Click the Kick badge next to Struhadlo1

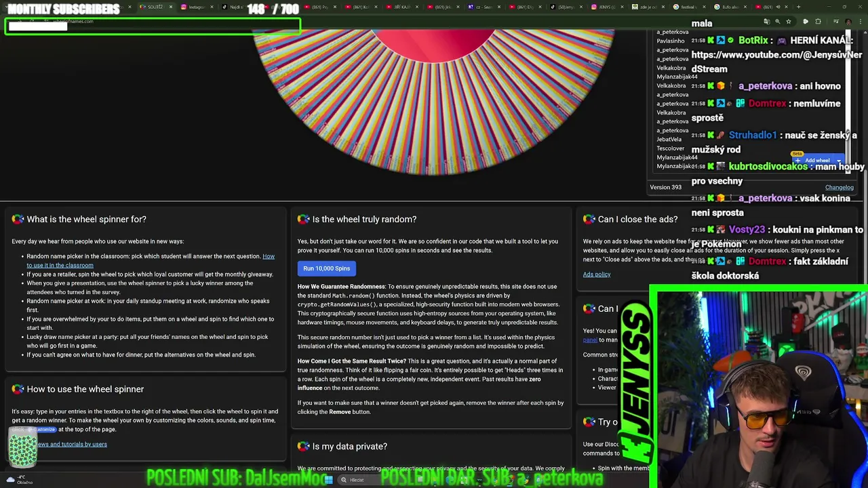[711, 136]
